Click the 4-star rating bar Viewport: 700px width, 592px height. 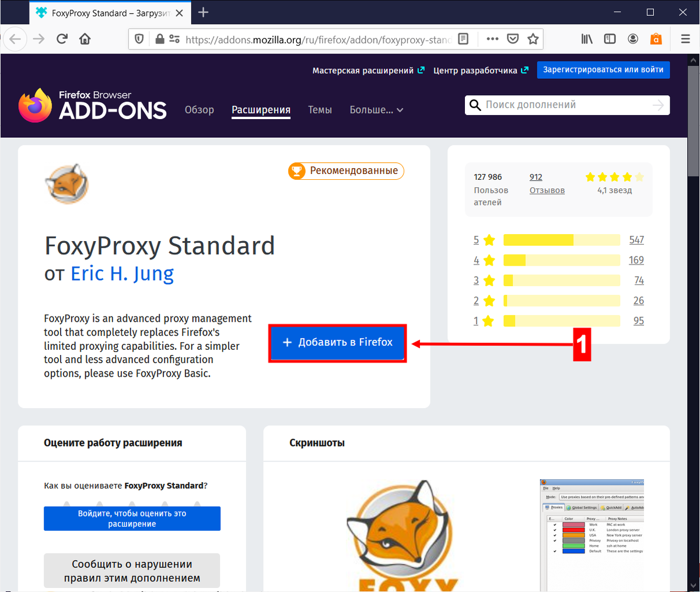[x=562, y=260]
